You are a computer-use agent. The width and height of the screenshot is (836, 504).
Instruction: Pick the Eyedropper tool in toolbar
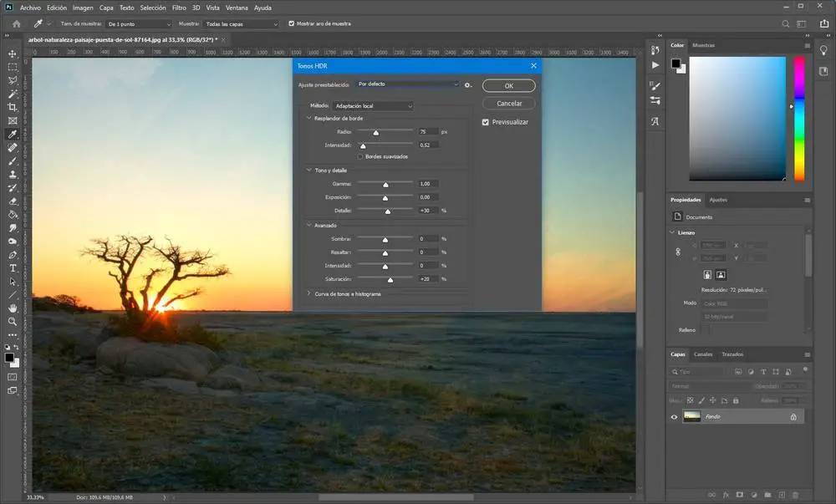(13, 134)
